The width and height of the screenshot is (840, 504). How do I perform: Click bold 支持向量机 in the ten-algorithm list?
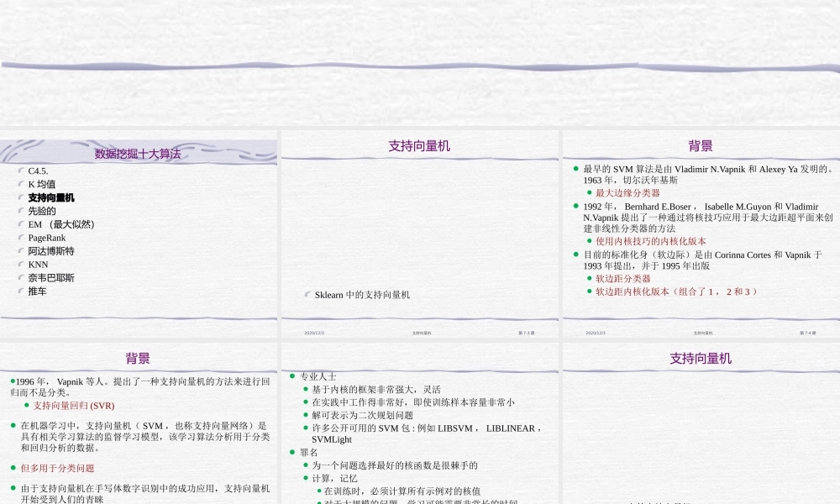(51, 197)
